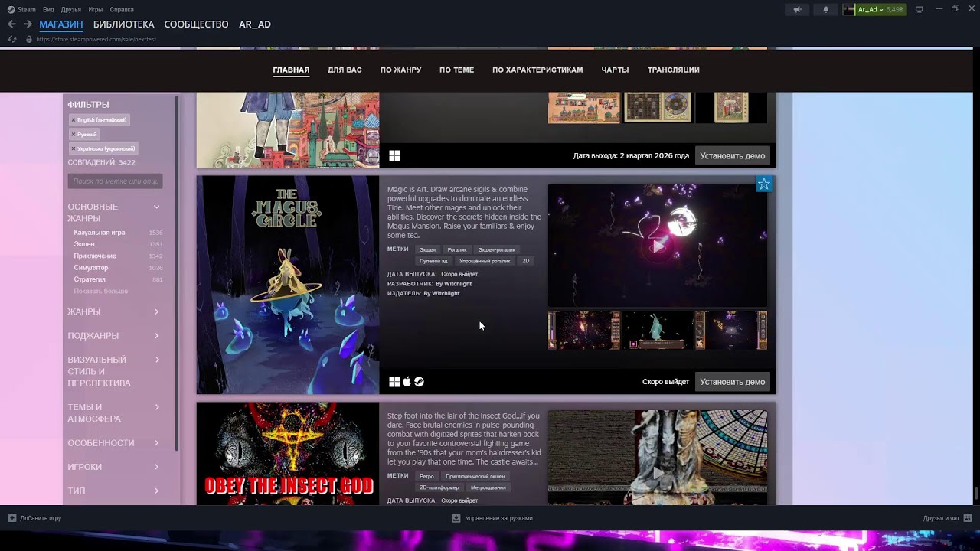Image resolution: width=980 pixels, height=551 pixels.
Task: Click the Рогалик tag on The Magus Circle
Action: 457,249
